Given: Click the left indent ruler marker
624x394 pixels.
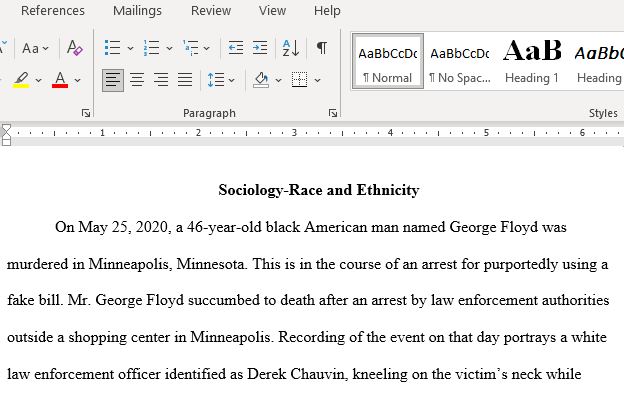Looking at the screenshot, I should 6,141.
